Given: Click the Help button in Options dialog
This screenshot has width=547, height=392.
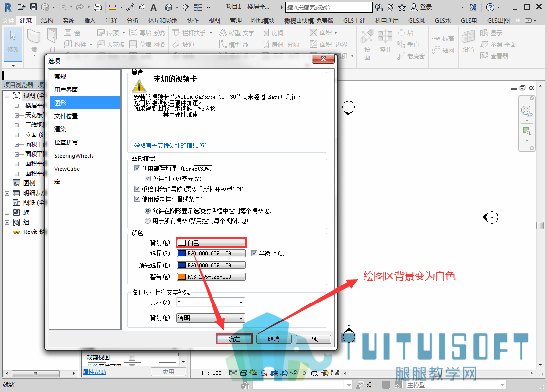Looking at the screenshot, I should [x=313, y=339].
